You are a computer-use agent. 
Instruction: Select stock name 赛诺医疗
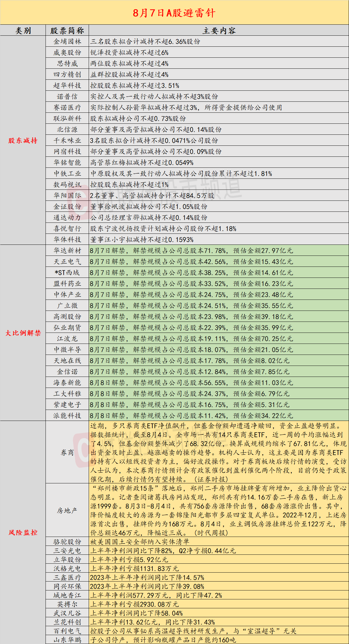(x=67, y=107)
